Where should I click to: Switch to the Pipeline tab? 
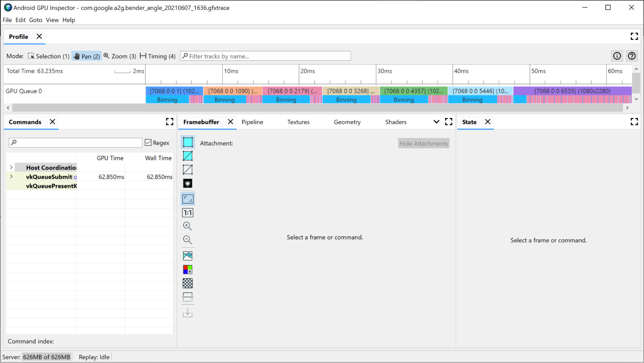coord(253,122)
